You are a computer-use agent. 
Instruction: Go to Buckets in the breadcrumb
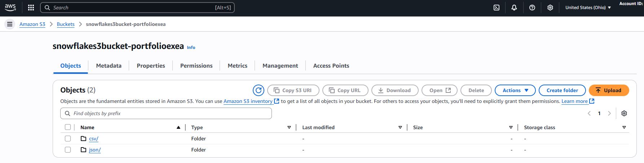pos(66,24)
